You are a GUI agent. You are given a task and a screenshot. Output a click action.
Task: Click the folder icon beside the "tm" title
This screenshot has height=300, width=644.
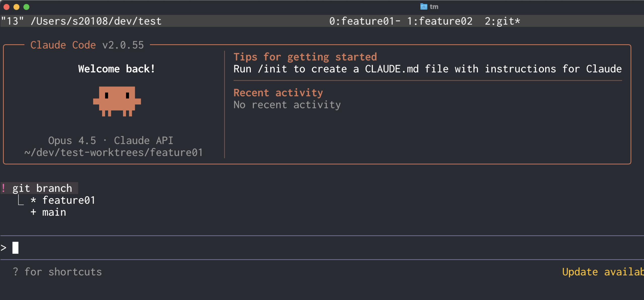click(424, 7)
